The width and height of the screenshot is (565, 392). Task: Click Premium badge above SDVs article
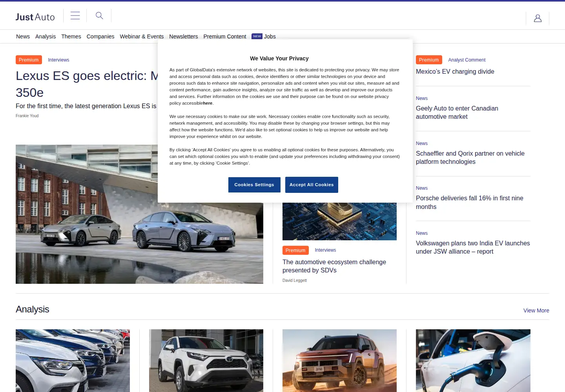click(295, 250)
